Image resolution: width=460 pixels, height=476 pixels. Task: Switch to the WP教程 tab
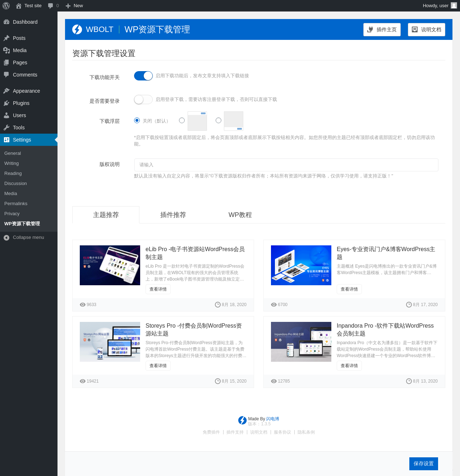pyautogui.click(x=240, y=215)
